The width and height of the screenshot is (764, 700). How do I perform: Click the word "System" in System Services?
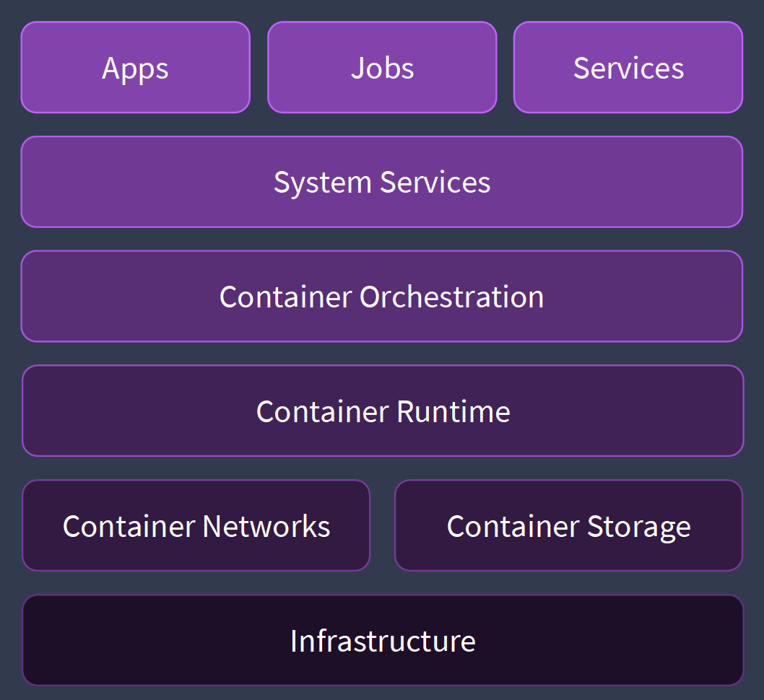(324, 183)
